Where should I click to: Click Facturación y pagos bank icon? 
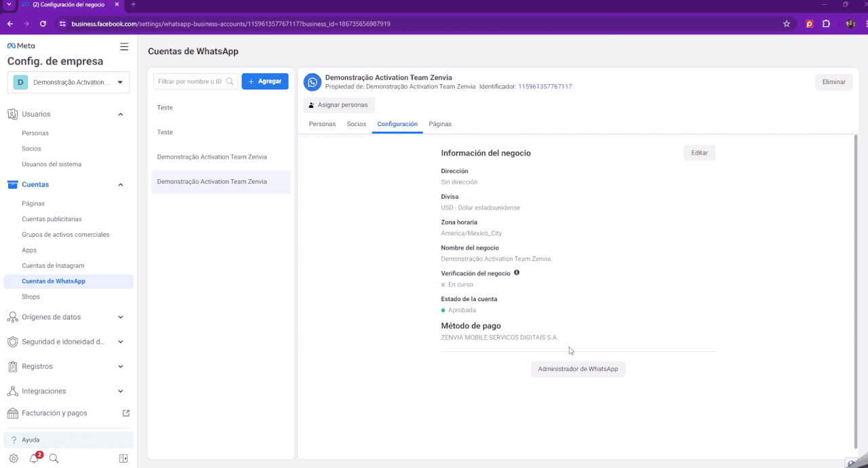pyautogui.click(x=12, y=413)
